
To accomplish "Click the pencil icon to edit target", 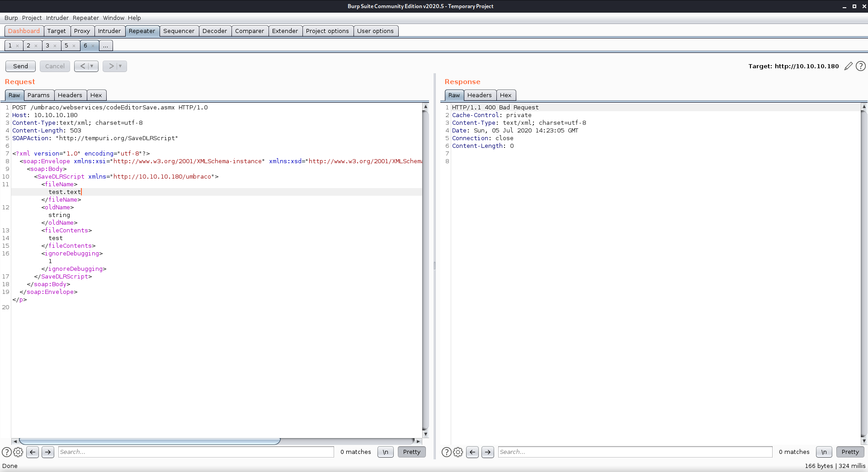I will pos(848,66).
